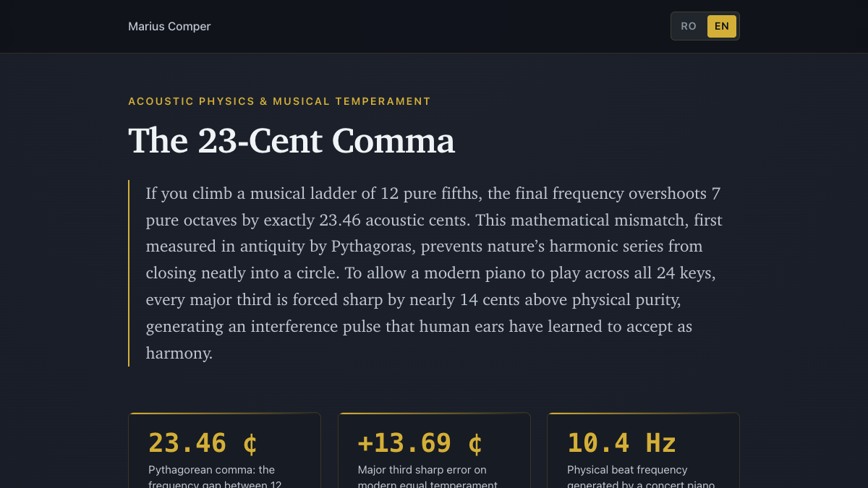Switch the language to RO
The width and height of the screenshot is (868, 488).
[689, 26]
